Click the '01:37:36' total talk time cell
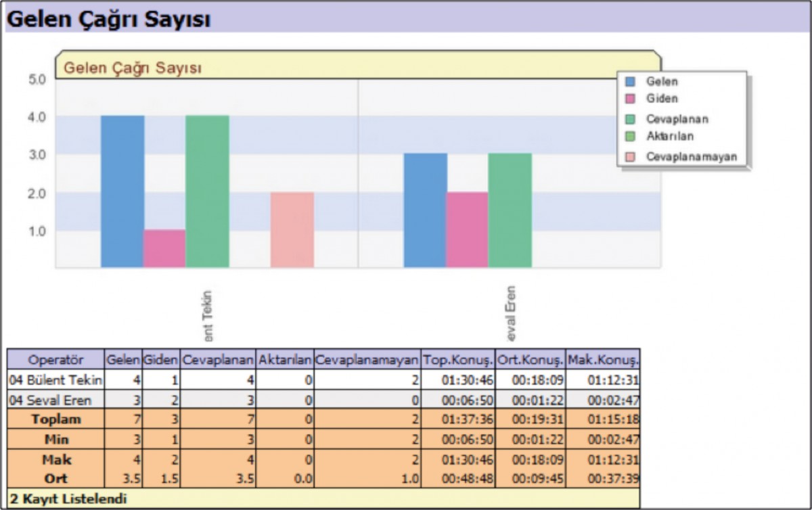The image size is (812, 510). (458, 419)
